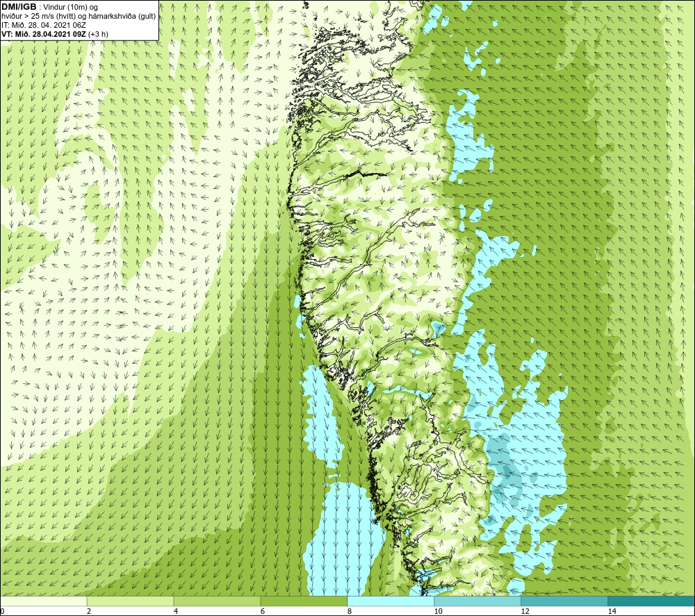
Task: Click the legend value label '6'
Action: pos(263,612)
